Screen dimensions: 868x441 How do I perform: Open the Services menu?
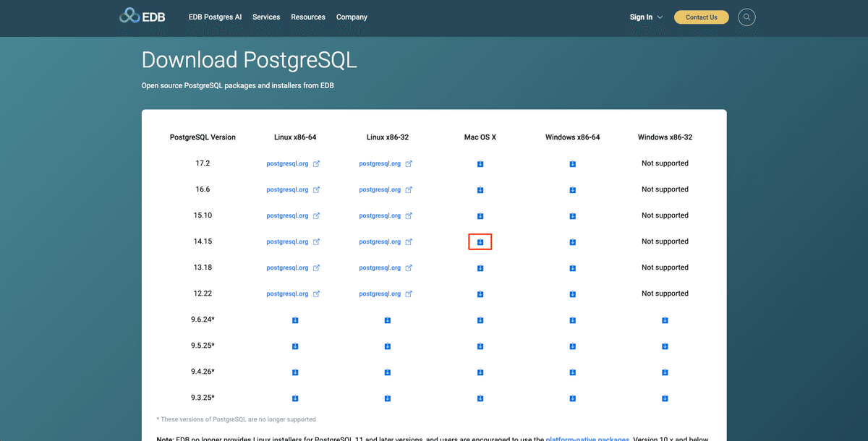(266, 17)
